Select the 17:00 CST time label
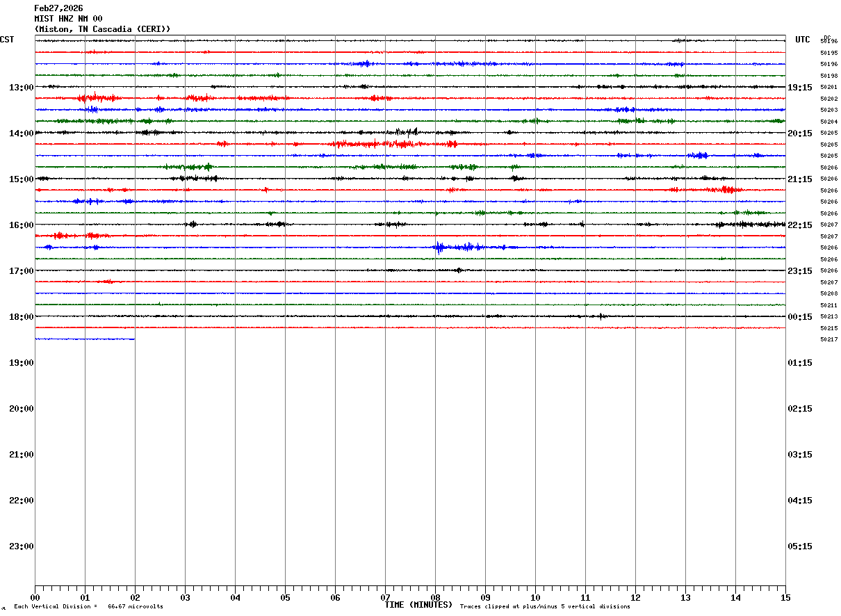The width and height of the screenshot is (841, 616). [22, 271]
